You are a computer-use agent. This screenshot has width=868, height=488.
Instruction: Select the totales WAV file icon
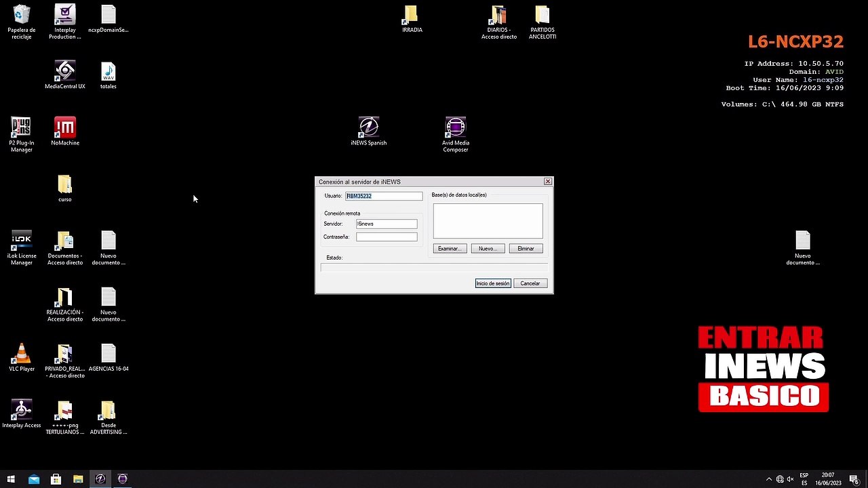(108, 75)
